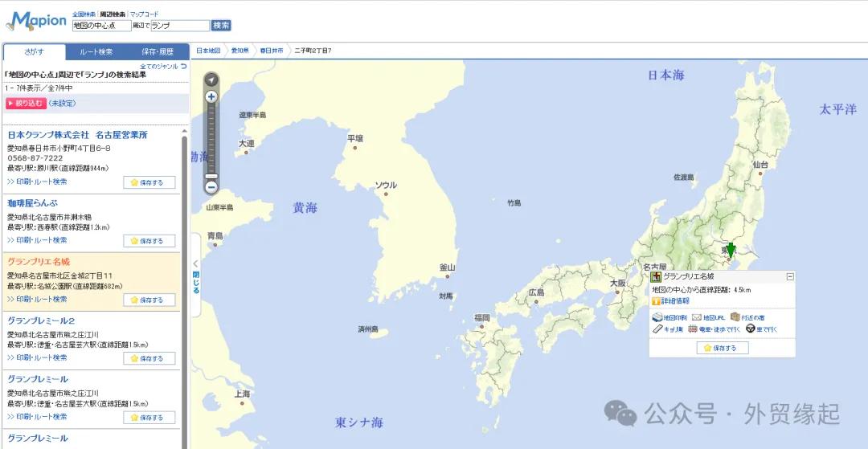Click 地図URL envelope icon in popup
868x449 pixels.
pyautogui.click(x=696, y=317)
